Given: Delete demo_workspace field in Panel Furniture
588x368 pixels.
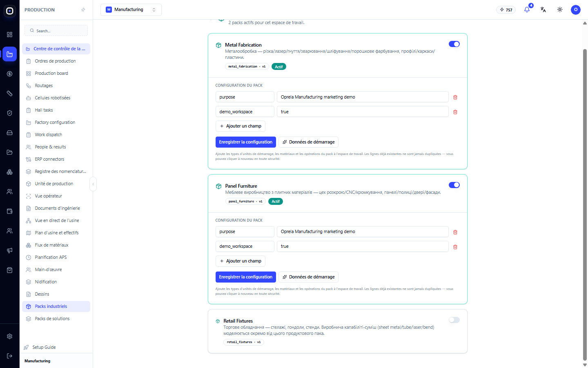Looking at the screenshot, I should point(455,247).
